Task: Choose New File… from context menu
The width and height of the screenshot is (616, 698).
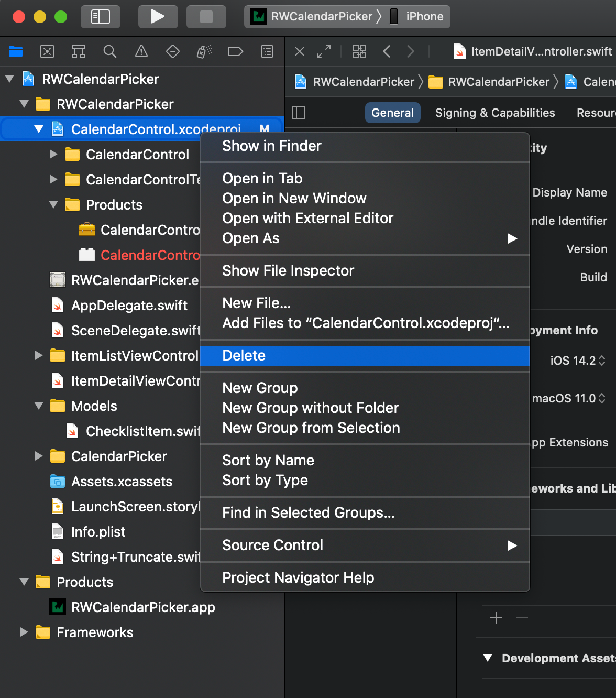Action: click(x=365, y=303)
